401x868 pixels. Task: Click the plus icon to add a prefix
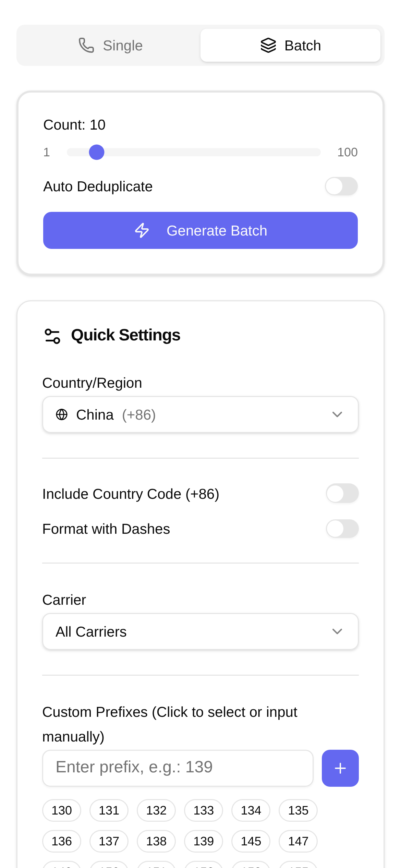pos(340,768)
